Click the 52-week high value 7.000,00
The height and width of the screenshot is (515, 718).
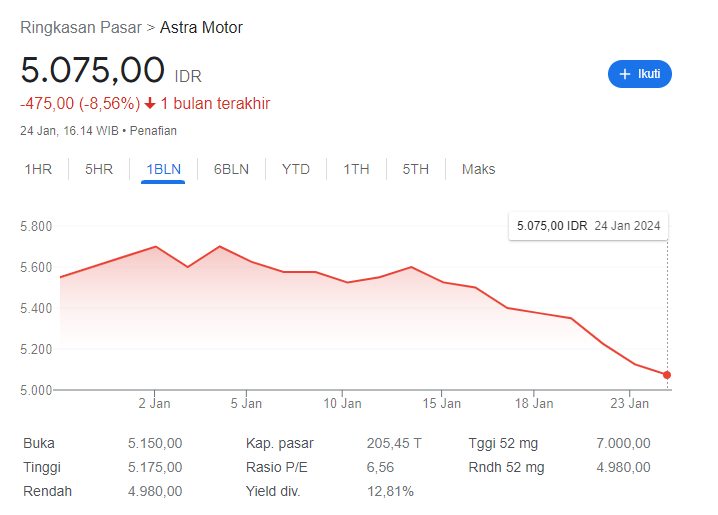(623, 443)
